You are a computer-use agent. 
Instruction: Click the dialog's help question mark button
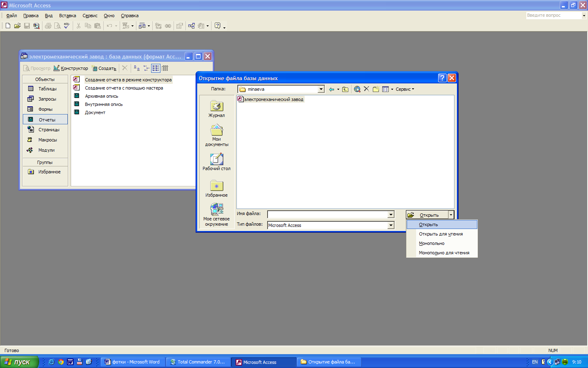click(442, 78)
